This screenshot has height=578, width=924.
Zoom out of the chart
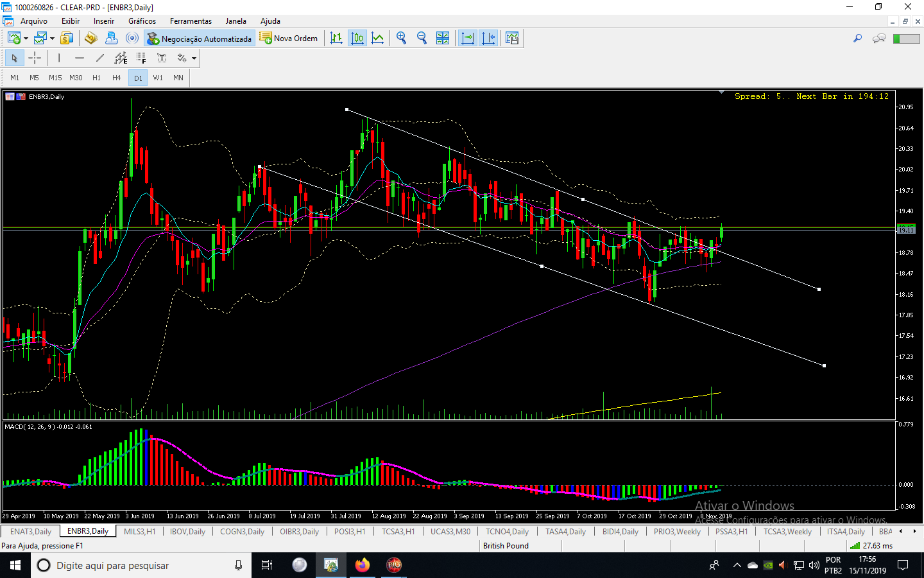coord(422,39)
